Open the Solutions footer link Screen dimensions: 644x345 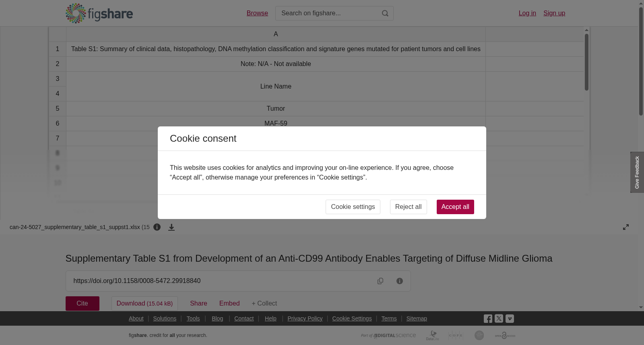[x=165, y=318]
